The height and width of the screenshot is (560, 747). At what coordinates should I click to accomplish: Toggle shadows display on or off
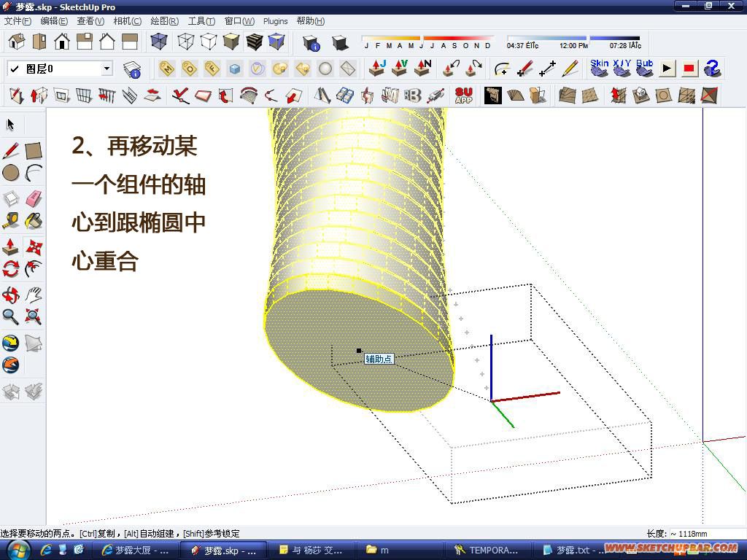pyautogui.click(x=340, y=43)
